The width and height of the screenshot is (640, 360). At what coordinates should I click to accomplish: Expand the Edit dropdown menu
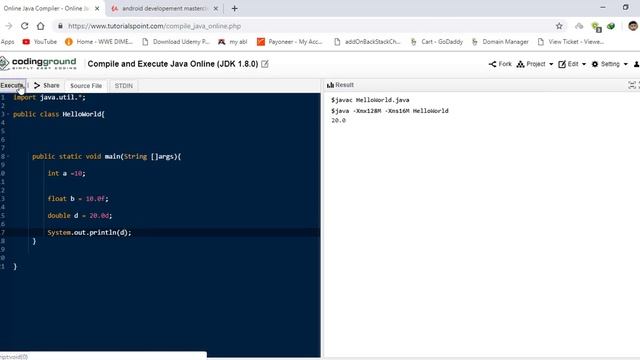click(x=572, y=64)
